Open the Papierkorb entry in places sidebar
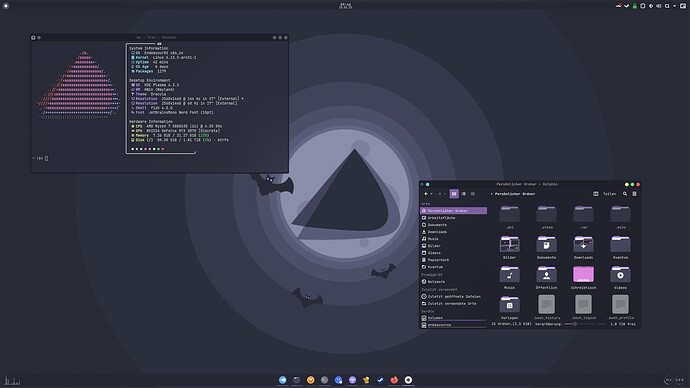690x388 pixels. click(x=454, y=260)
